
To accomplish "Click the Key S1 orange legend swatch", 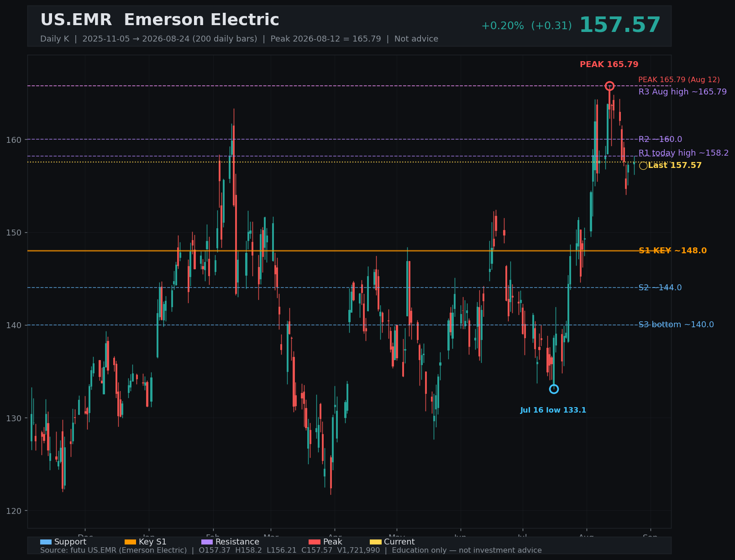I will [x=130, y=542].
